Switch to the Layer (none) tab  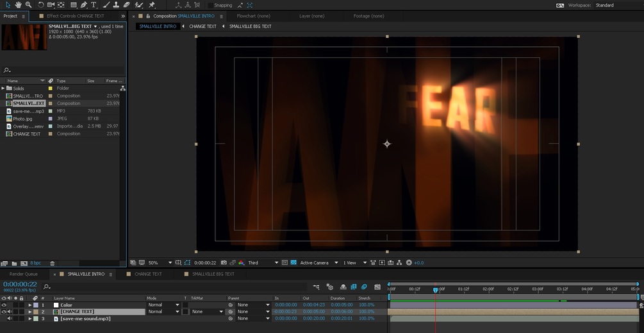pyautogui.click(x=311, y=16)
